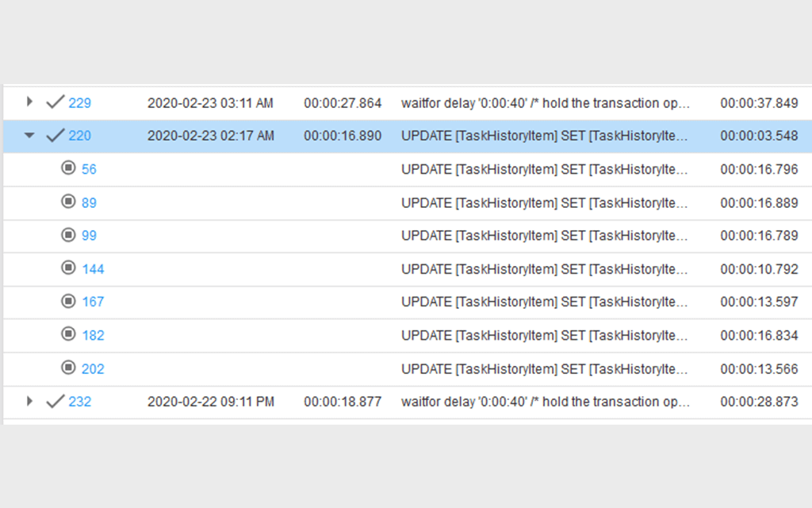Expand session 232 to show its statements
The width and height of the screenshot is (812, 508).
tap(29, 402)
